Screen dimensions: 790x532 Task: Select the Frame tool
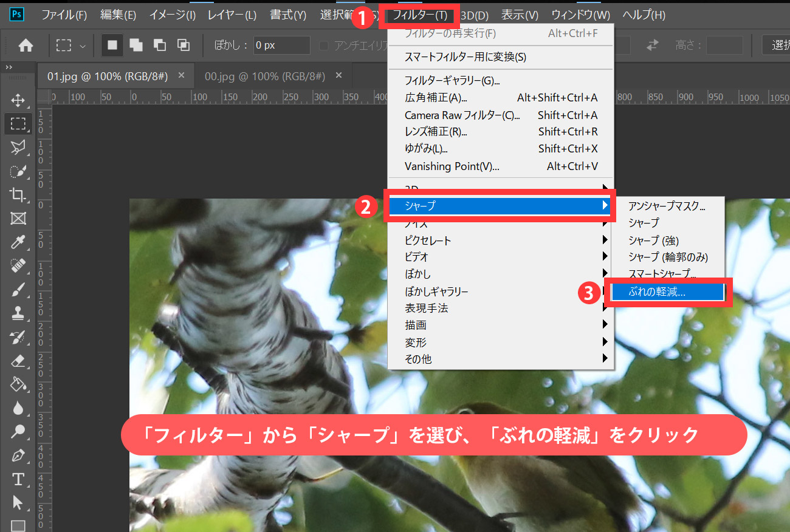(x=18, y=218)
